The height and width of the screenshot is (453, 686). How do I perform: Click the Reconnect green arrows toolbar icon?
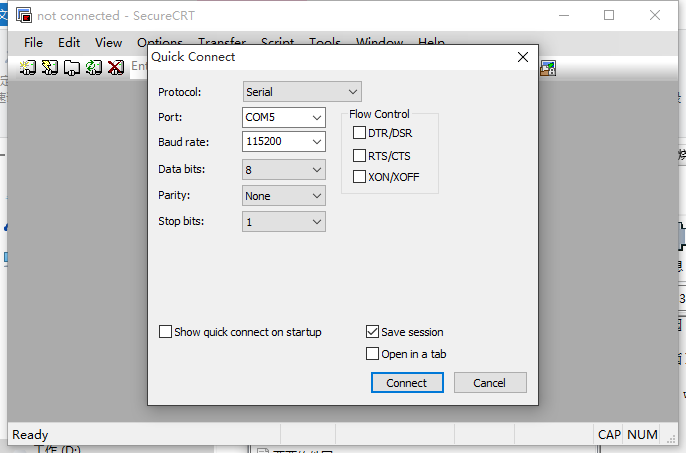click(94, 67)
